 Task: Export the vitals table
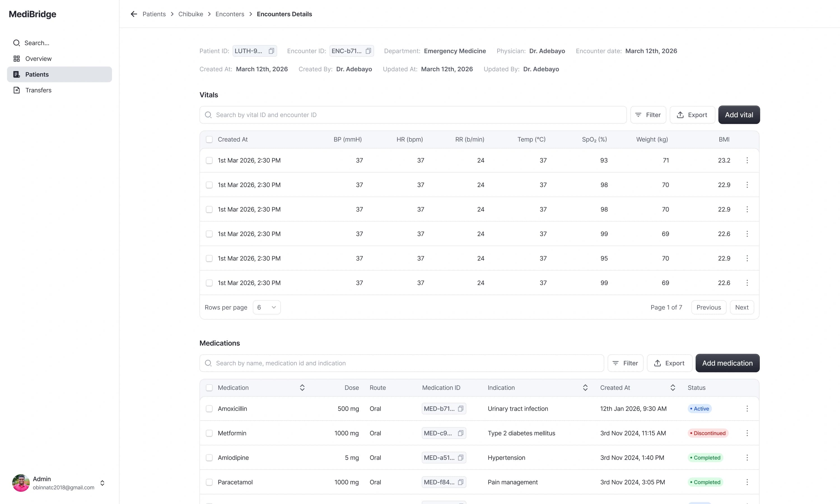692,115
